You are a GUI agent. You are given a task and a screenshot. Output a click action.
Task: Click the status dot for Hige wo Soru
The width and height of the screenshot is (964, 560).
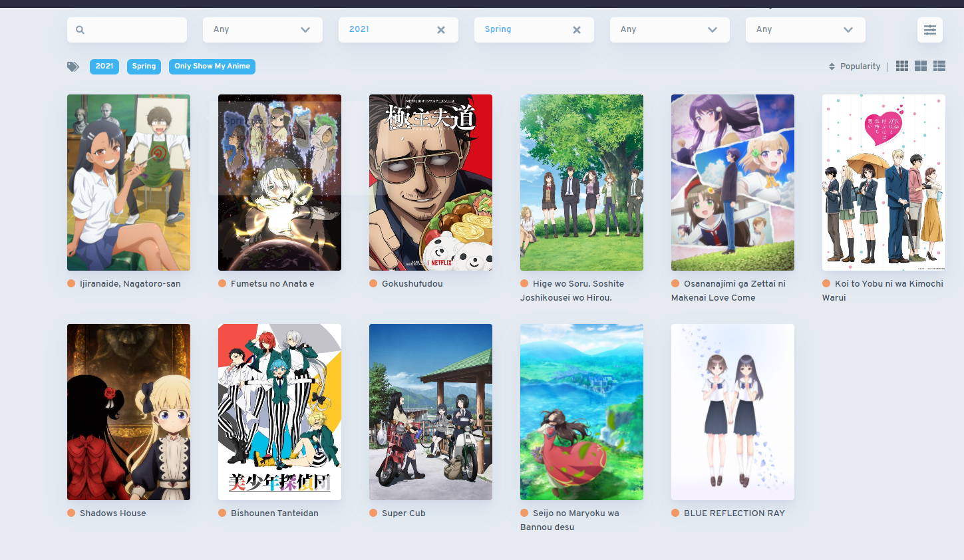[524, 283]
